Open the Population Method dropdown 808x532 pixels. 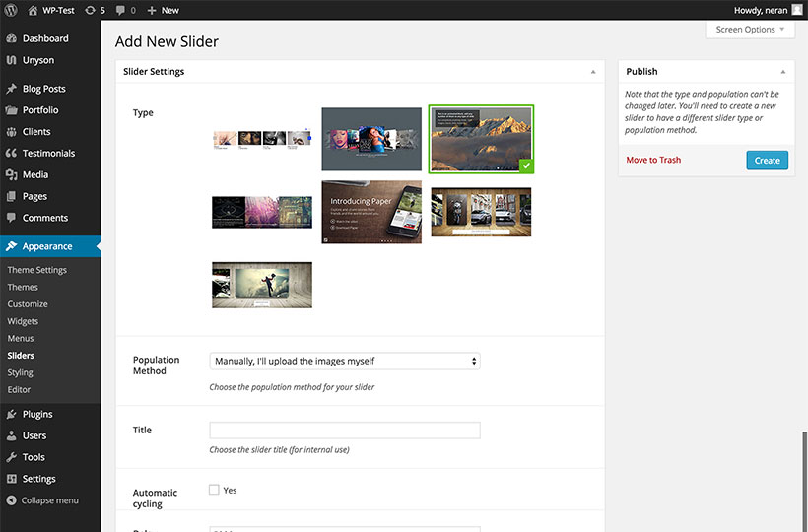tap(345, 361)
